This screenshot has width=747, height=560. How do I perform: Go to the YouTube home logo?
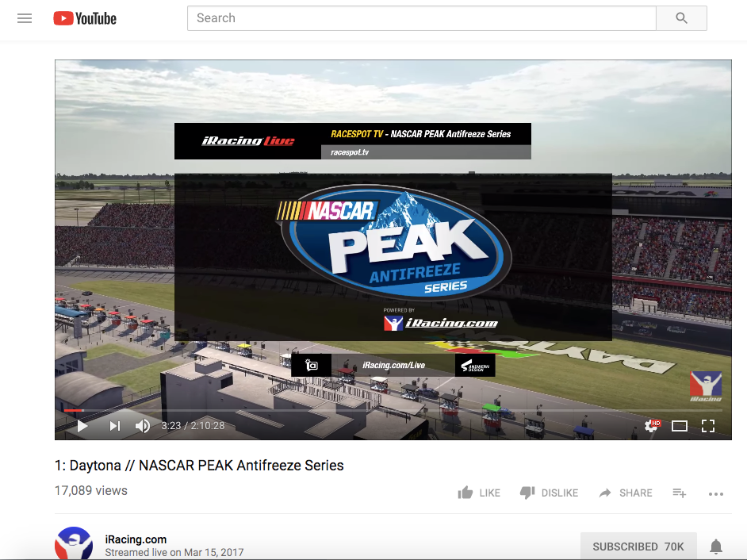click(x=85, y=18)
